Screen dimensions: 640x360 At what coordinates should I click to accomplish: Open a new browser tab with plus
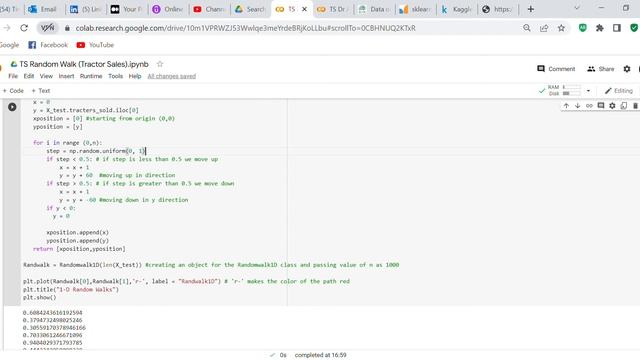click(x=531, y=9)
